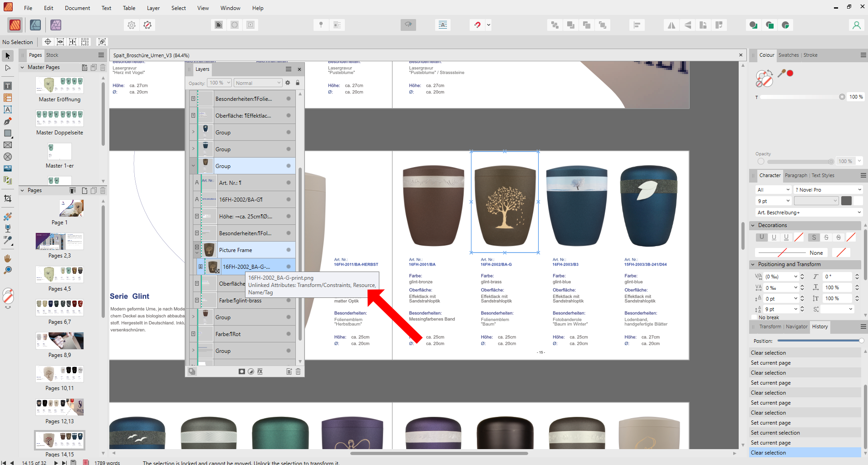868x465 pixels.
Task: Open the Novel Pro font family dropdown
Action: pyautogui.click(x=859, y=190)
